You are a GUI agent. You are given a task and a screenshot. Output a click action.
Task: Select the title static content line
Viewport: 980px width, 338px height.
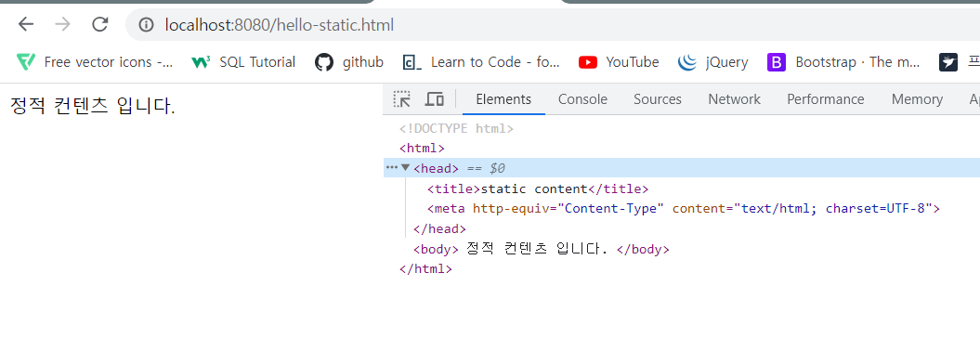coord(538,188)
